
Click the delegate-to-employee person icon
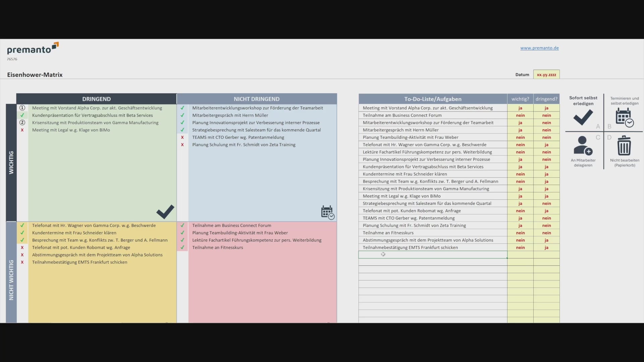pyautogui.click(x=583, y=145)
